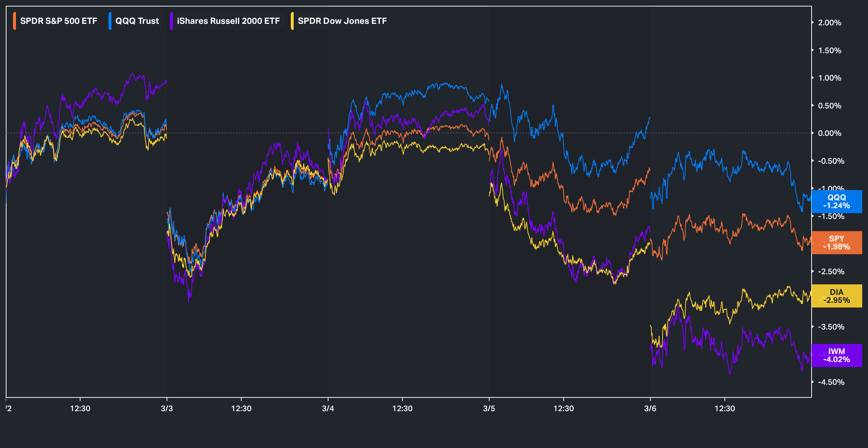Viewport: 868px width, 448px height.
Task: Click the purple swatch beside iShares Russell 2000
Action: click(x=171, y=21)
